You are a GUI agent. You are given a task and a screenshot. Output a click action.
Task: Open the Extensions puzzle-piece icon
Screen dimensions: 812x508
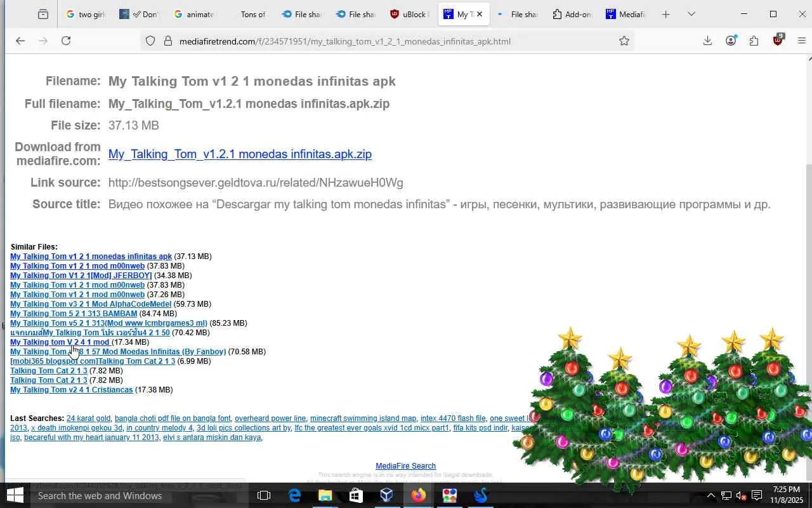[754, 41]
